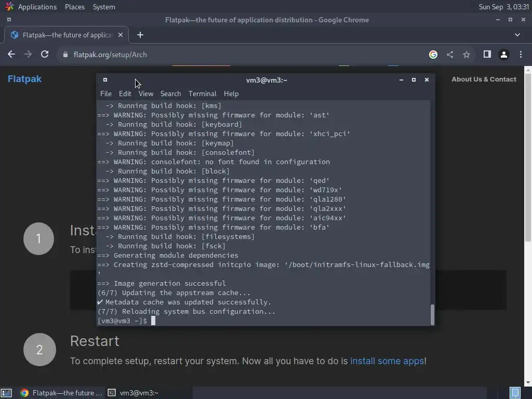
Task: Click the web page vertical scrollbar
Action: tap(528, 158)
